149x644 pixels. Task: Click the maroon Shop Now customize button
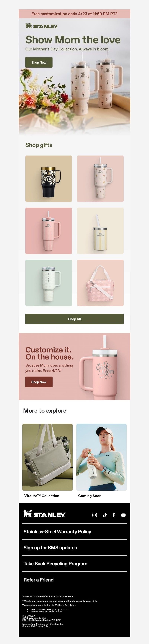pyautogui.click(x=39, y=382)
